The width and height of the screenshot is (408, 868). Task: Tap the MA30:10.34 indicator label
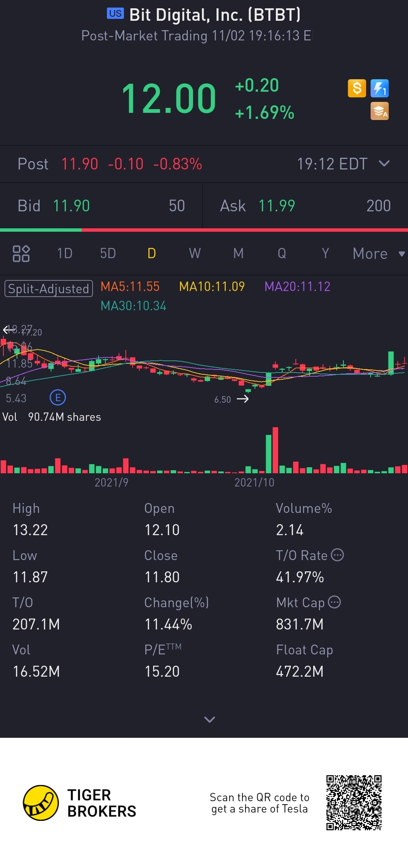pos(133,306)
